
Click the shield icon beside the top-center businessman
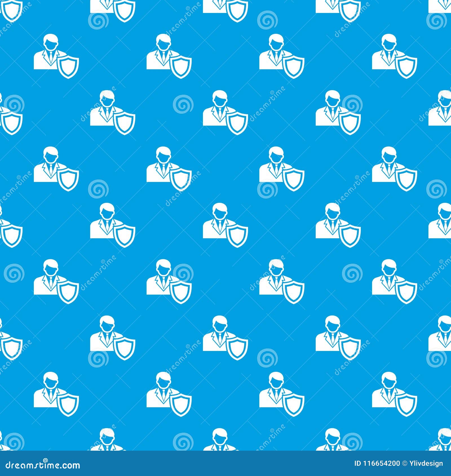point(180,68)
